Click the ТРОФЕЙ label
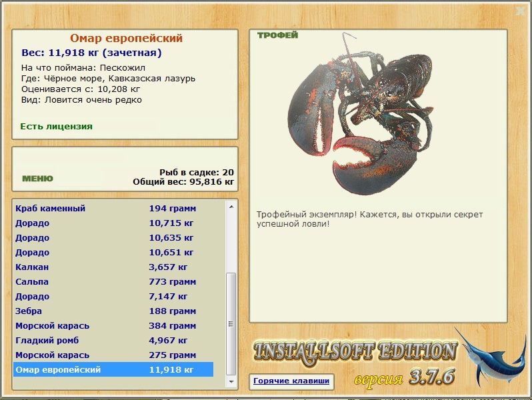The width and height of the screenshot is (532, 400). pyautogui.click(x=277, y=35)
